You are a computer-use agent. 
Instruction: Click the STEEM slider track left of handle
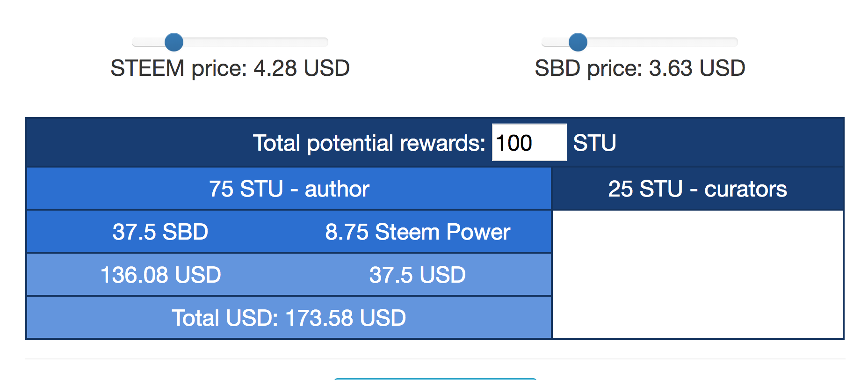click(148, 42)
